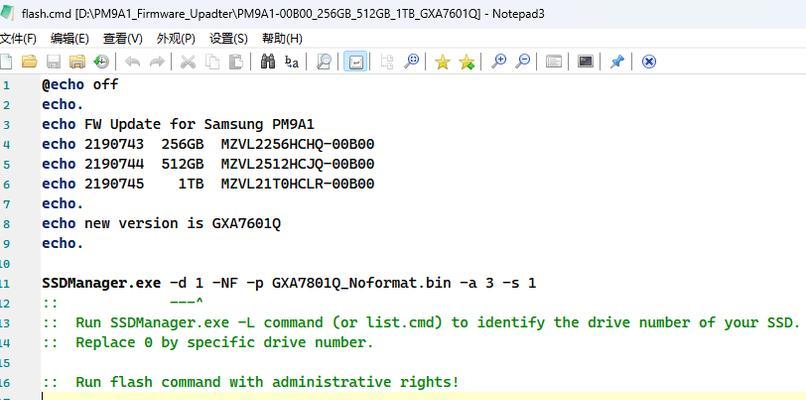Add to favorites star-plus icon
806x400 pixels.
[x=467, y=62]
